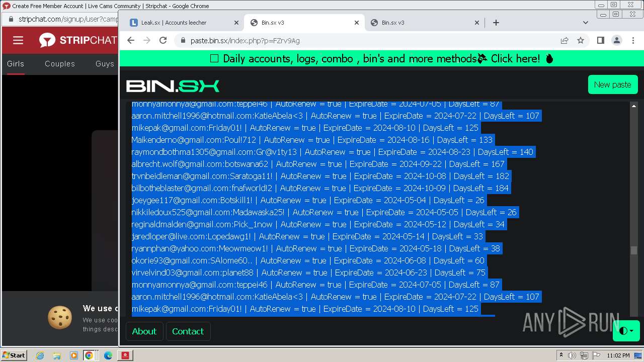Switch to the Leak.sx Accounts leecher tab

[x=184, y=23]
